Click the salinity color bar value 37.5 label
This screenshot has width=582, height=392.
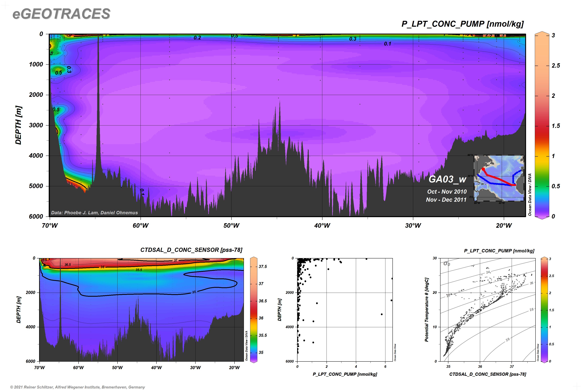(263, 267)
